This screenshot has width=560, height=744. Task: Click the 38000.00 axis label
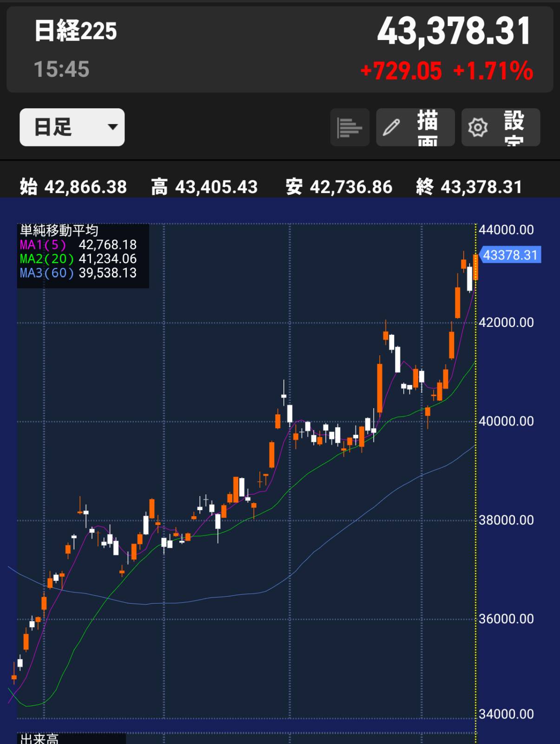pos(507,520)
